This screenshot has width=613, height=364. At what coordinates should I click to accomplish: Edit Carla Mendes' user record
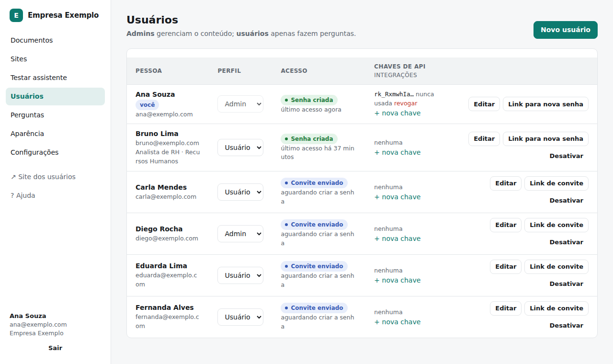pyautogui.click(x=506, y=183)
